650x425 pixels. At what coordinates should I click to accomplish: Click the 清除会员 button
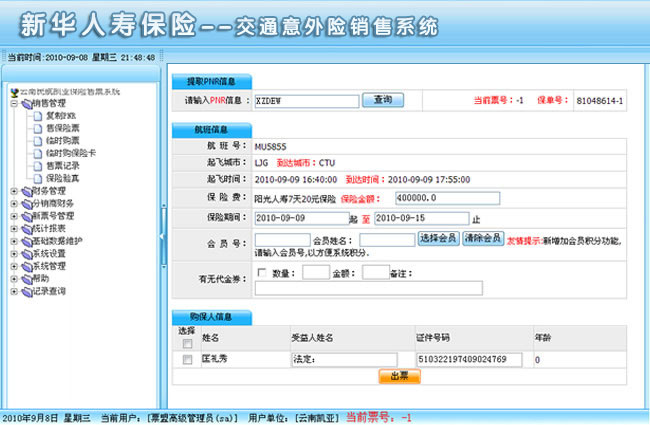(483, 238)
